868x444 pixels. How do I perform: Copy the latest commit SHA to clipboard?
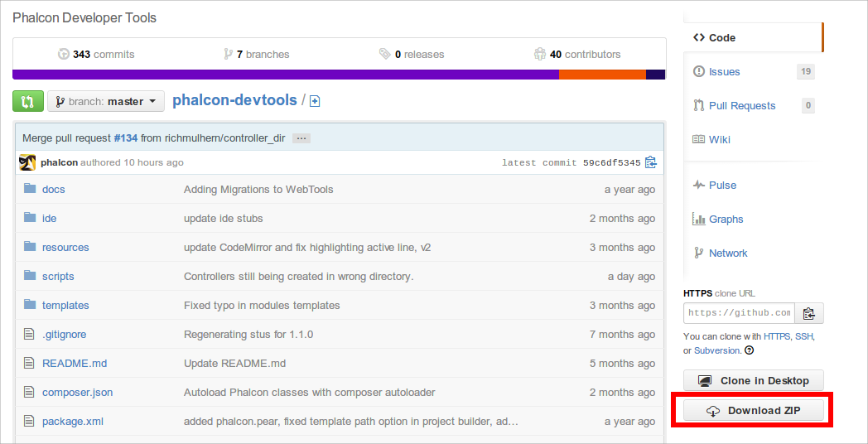651,162
